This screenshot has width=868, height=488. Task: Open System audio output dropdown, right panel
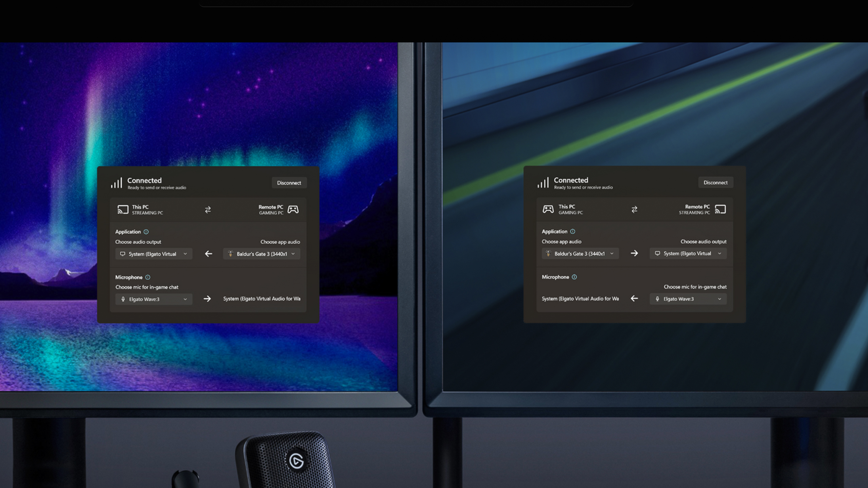point(688,254)
